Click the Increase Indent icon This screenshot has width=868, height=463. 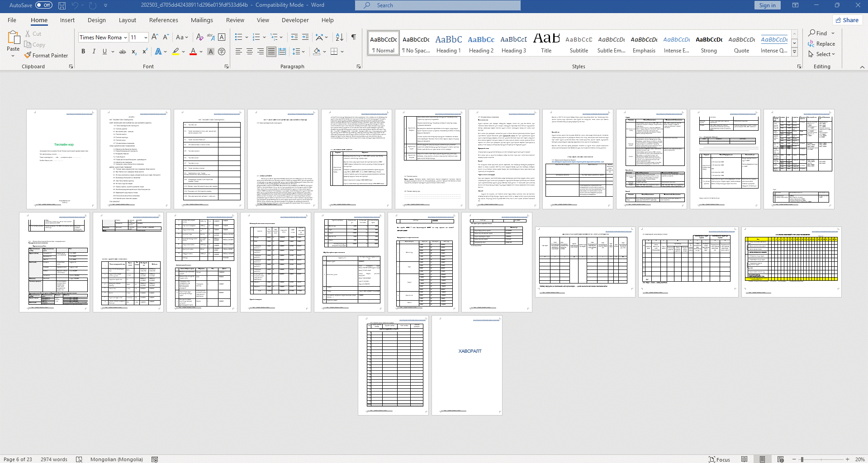coord(305,37)
